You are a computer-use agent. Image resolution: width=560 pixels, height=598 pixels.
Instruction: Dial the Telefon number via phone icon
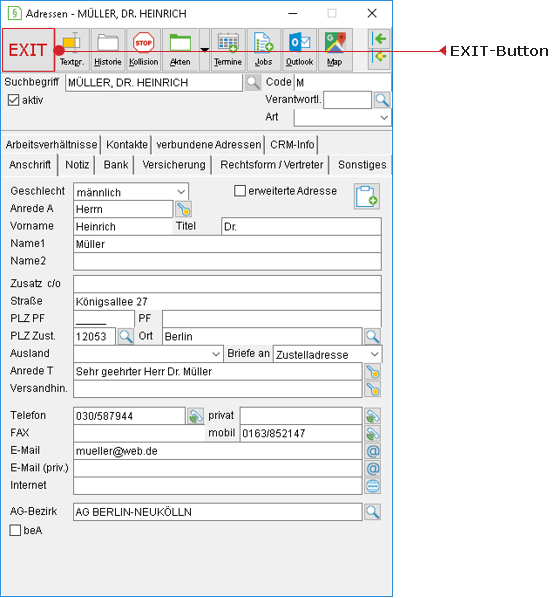[195, 416]
